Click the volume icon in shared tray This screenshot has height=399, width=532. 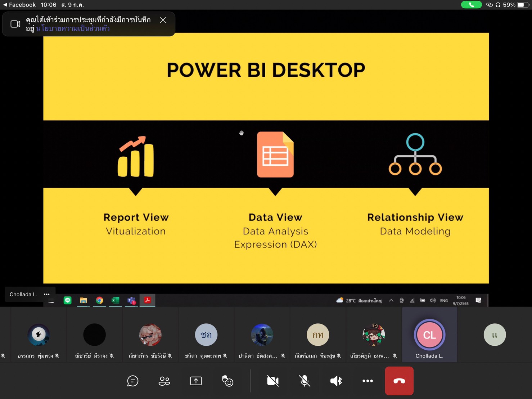(x=433, y=300)
